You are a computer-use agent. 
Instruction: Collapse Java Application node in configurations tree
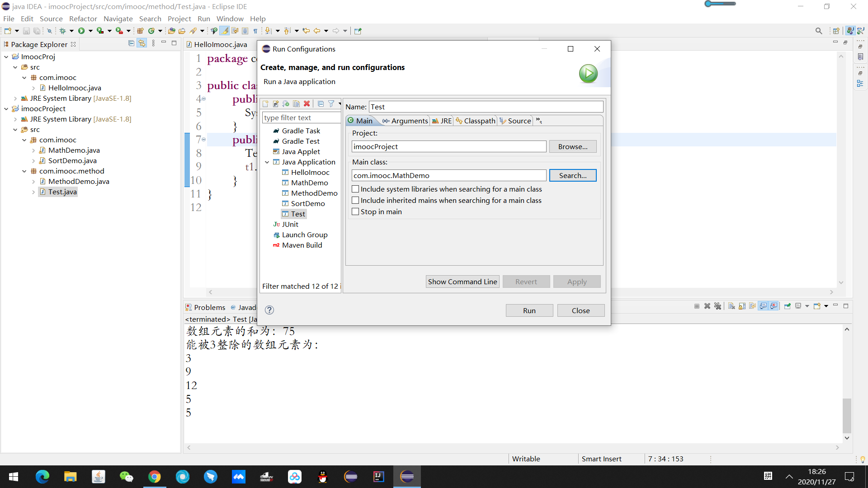coord(267,162)
